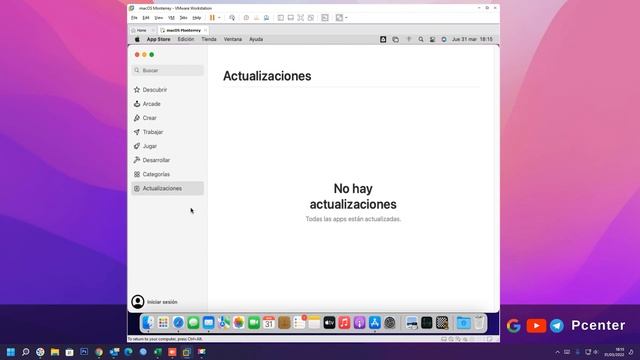The width and height of the screenshot is (640, 360).
Task: Launch Safari from the dock
Action: click(178, 323)
